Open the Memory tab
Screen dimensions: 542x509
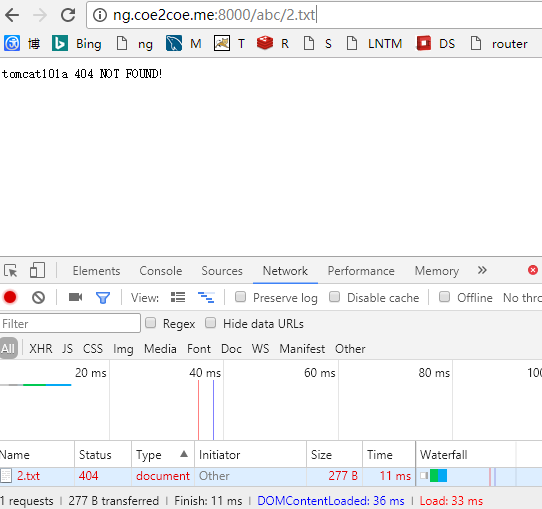tap(437, 271)
